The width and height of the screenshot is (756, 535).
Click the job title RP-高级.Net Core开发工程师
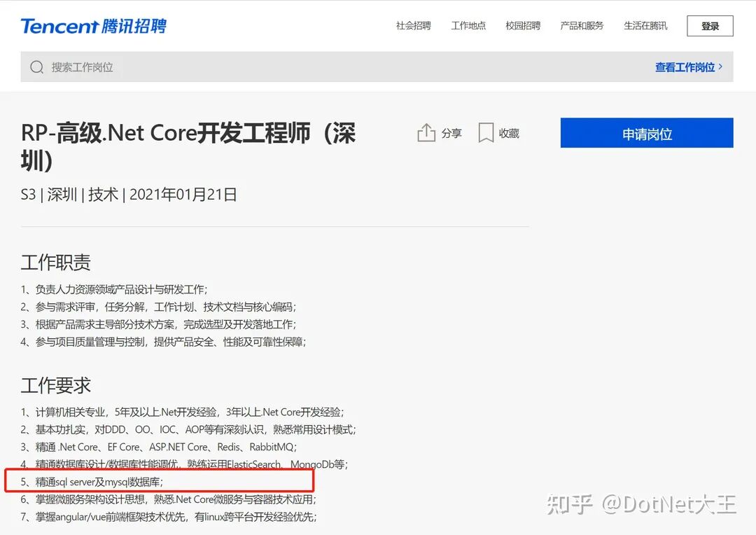[x=188, y=146]
